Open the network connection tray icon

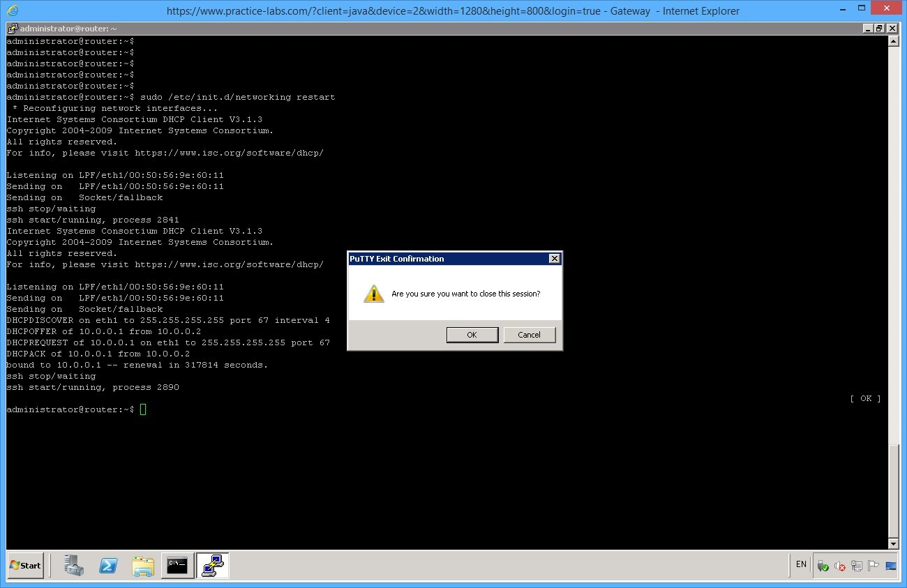(x=857, y=566)
